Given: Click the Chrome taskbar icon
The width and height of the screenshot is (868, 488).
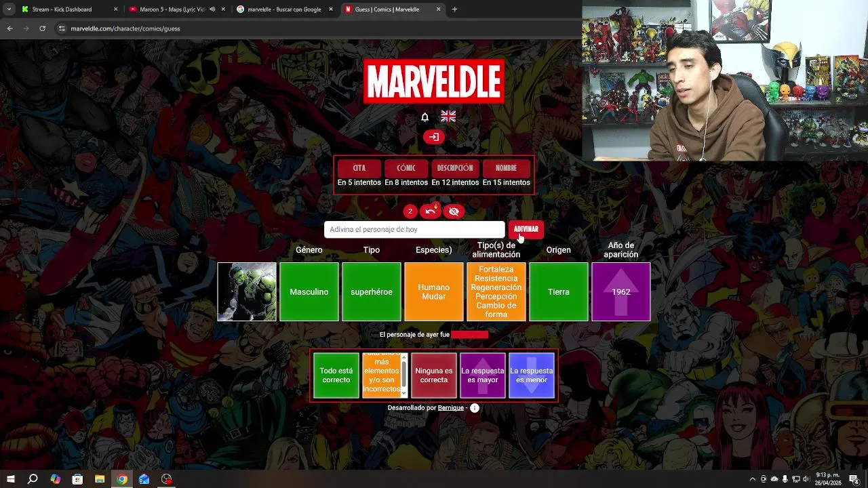Looking at the screenshot, I should tap(122, 479).
